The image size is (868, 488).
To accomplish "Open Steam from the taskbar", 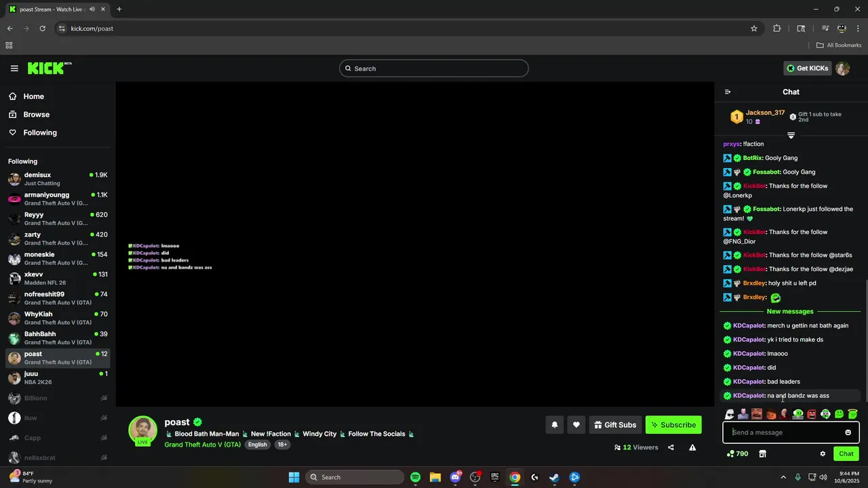I will pyautogui.click(x=554, y=477).
